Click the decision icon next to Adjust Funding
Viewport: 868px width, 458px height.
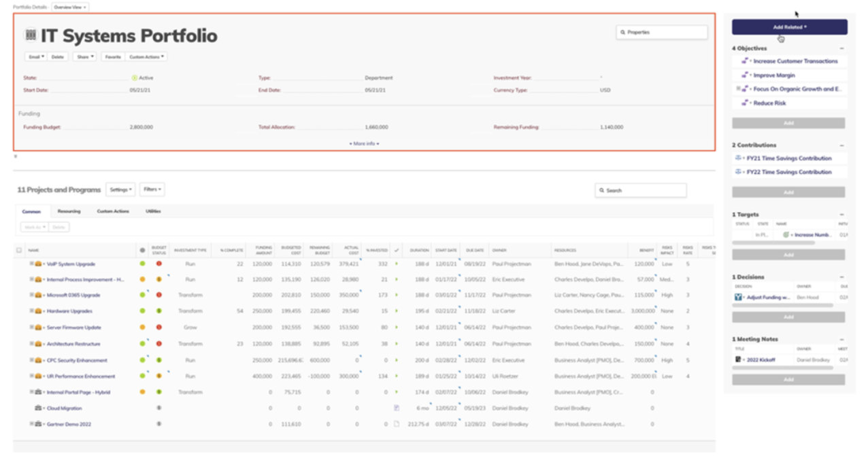738,296
